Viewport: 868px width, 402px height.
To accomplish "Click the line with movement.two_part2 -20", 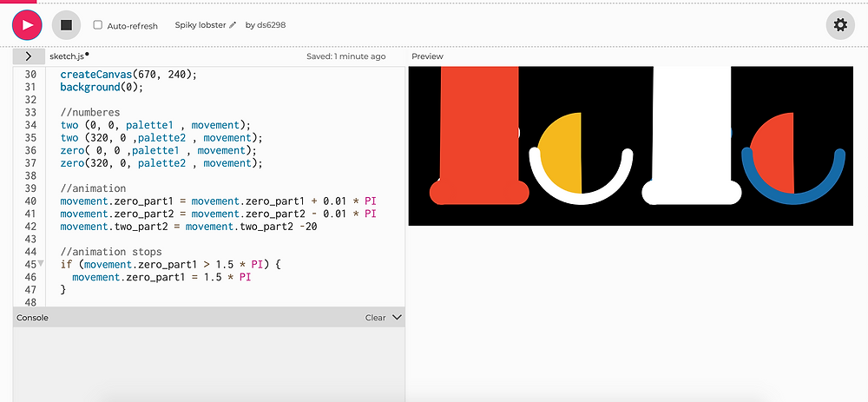I will pyautogui.click(x=188, y=227).
